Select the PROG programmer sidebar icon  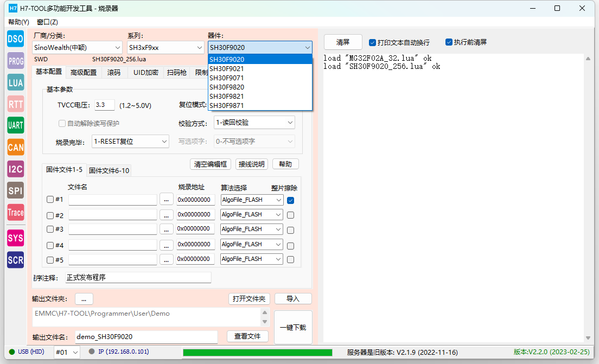click(x=16, y=61)
